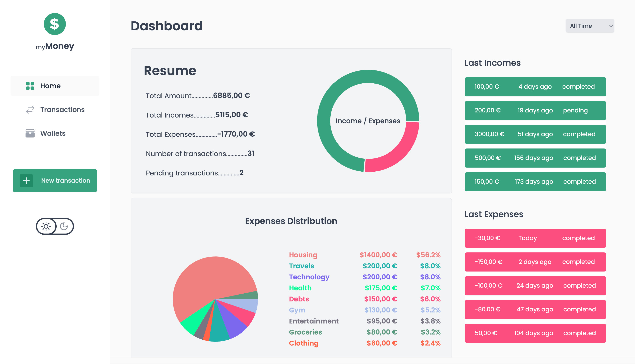Open the 3000,00 € income from 51 days ago

click(535, 134)
